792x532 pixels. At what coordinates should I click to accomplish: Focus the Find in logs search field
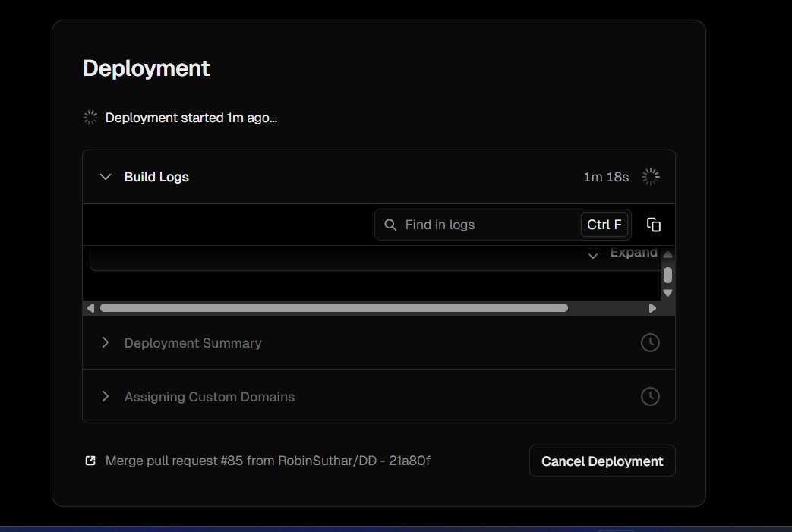503,225
